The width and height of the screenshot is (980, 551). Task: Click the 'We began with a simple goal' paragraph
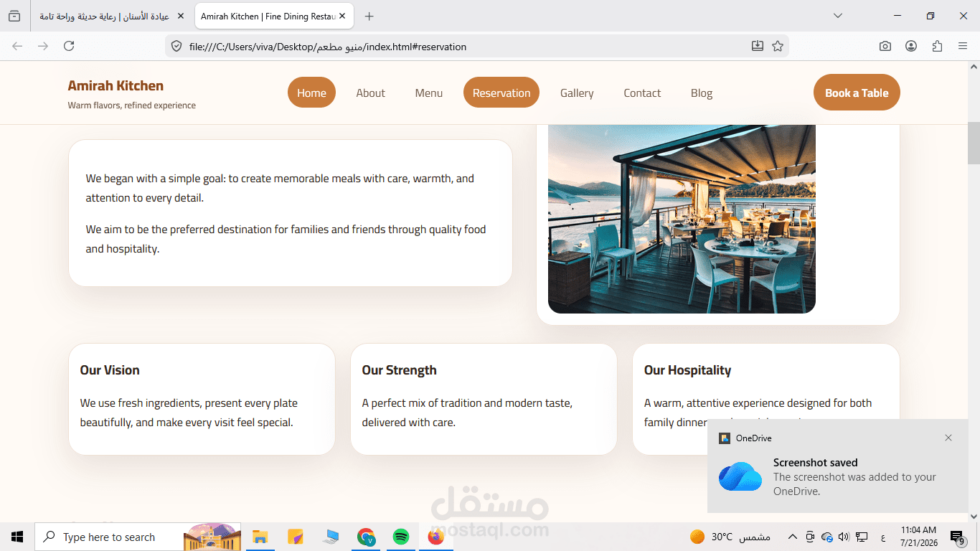(280, 188)
